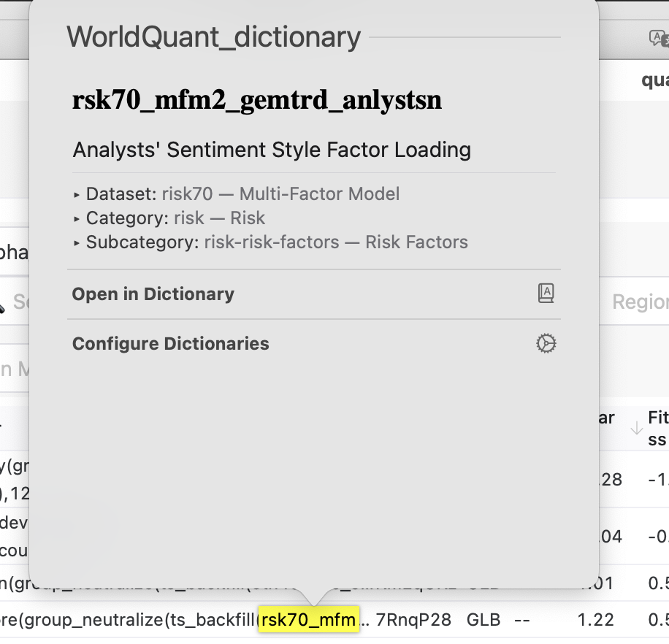Image resolution: width=669 pixels, height=644 pixels.
Task: Open Configure Dictionaries entry
Action: [x=313, y=343]
